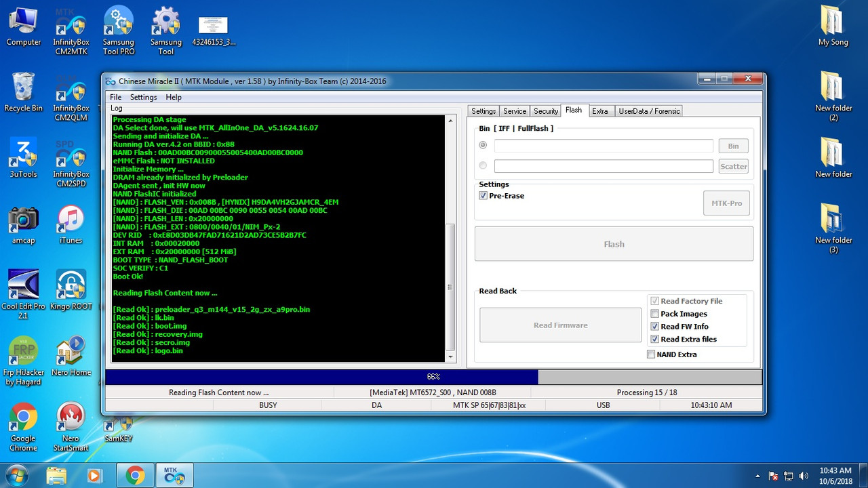Launch the Samsung Tool desktop icon
This screenshot has width=868, height=488.
coord(166,32)
